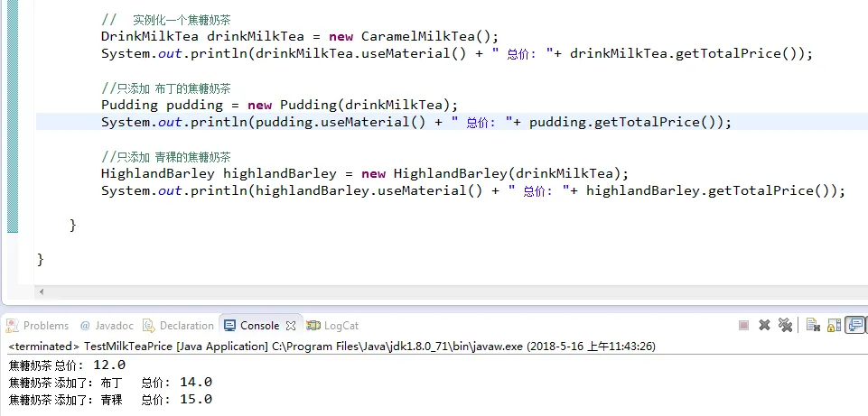
Task: Switch to the Problems tab
Action: pos(46,326)
